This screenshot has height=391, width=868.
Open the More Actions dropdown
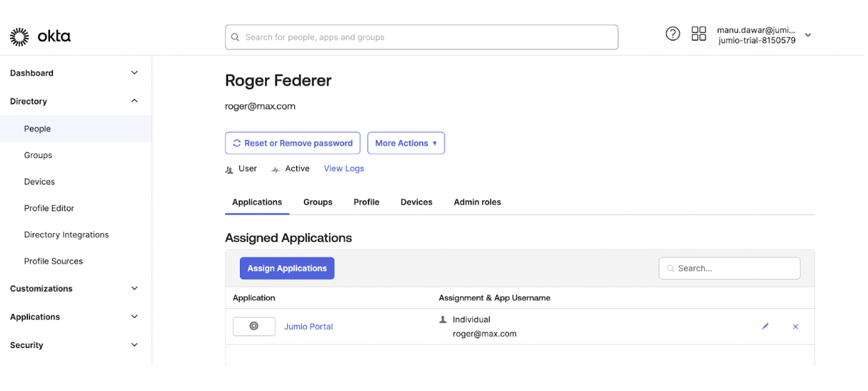tap(406, 143)
